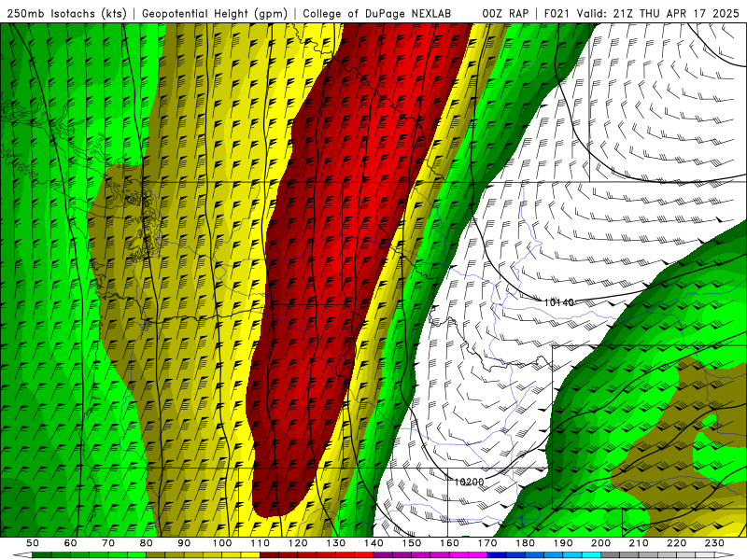Click the legend value 200

[601, 543]
